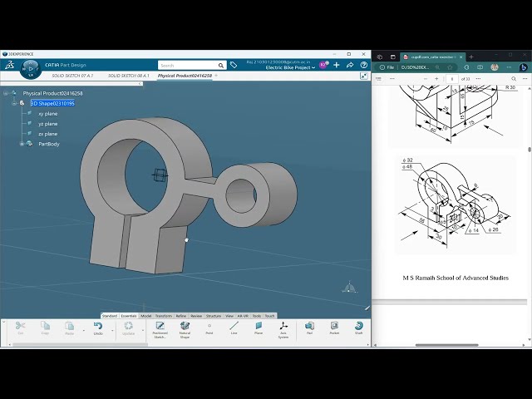The image size is (532, 399).
Task: Click the user profile avatar in CATIA
Action: tap(323, 65)
